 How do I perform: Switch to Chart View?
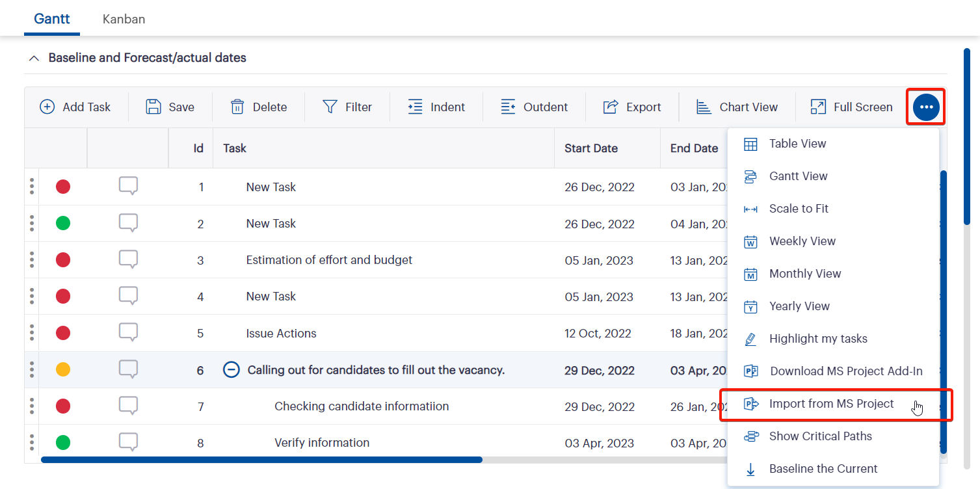[737, 107]
